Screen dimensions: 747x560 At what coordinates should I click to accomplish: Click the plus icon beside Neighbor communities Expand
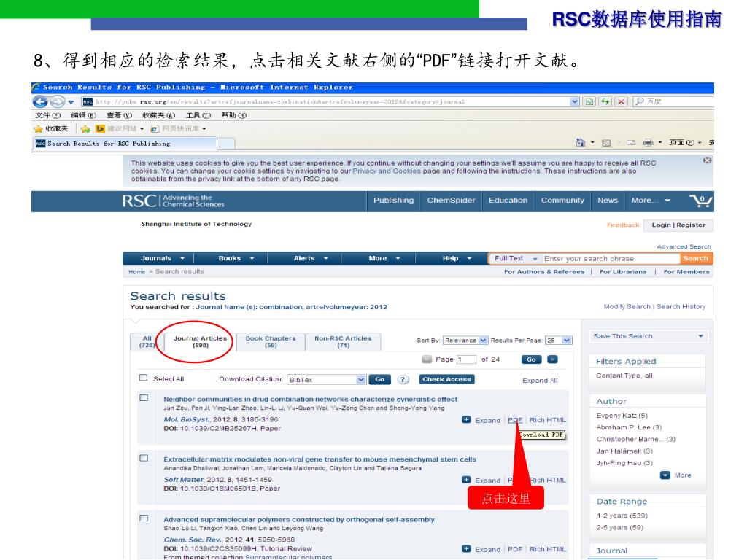(466, 419)
